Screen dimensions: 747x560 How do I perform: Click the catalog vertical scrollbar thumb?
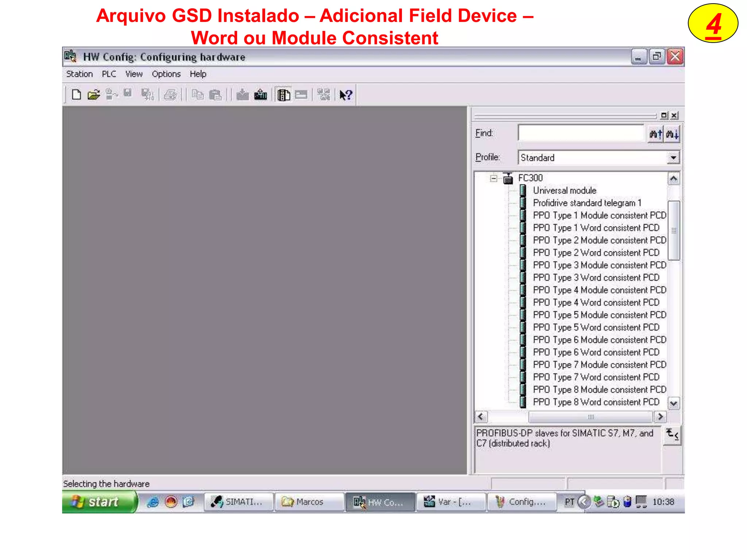pyautogui.click(x=674, y=230)
